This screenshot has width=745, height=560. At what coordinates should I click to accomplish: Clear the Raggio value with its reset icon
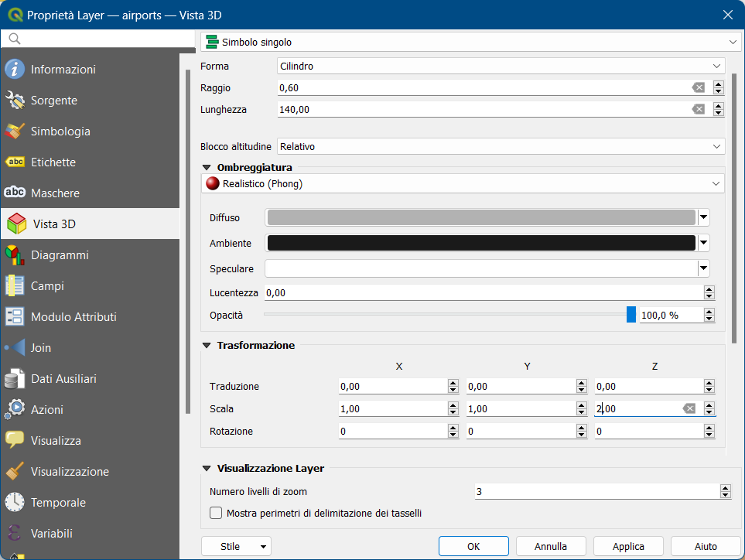tap(698, 87)
